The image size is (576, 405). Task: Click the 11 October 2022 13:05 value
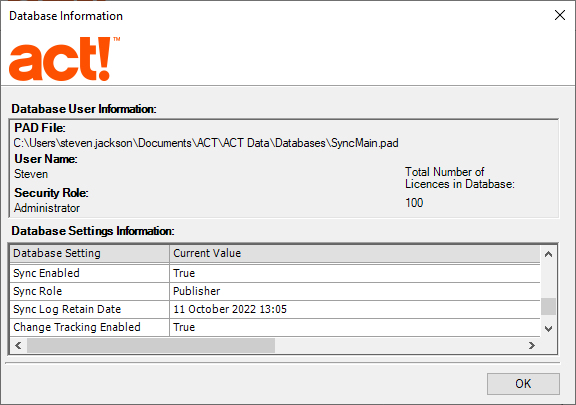pyautogui.click(x=230, y=309)
